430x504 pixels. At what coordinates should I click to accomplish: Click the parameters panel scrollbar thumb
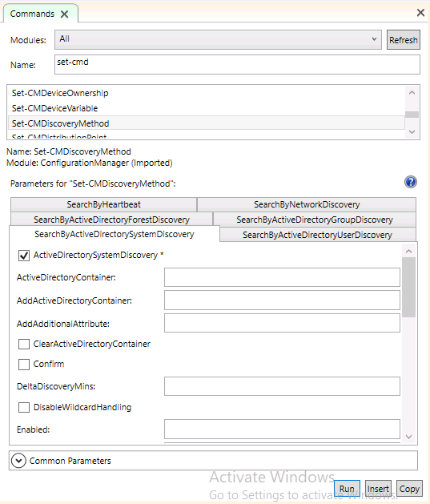408,287
